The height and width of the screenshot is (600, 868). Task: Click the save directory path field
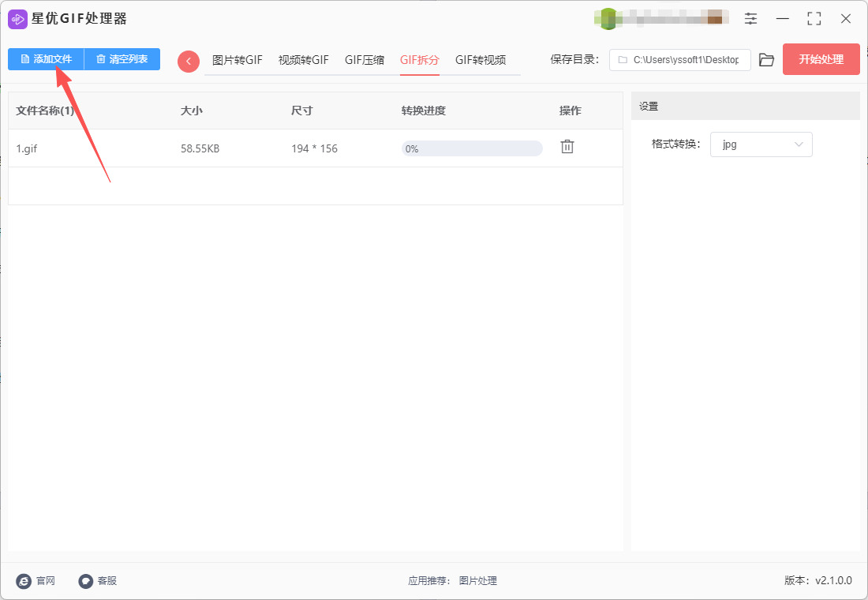click(679, 60)
